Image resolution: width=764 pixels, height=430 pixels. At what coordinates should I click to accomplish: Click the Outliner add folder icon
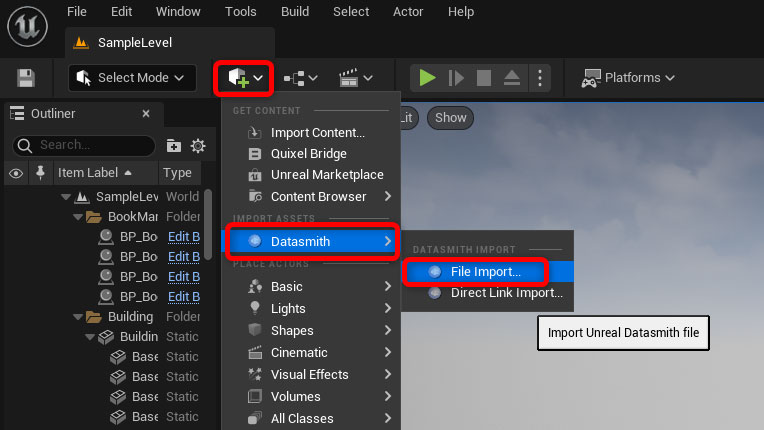coord(173,146)
